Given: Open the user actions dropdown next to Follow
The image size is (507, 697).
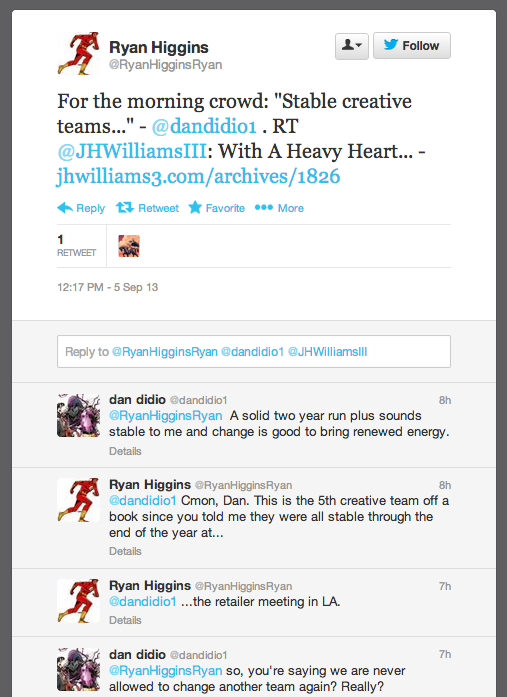Looking at the screenshot, I should 351,46.
